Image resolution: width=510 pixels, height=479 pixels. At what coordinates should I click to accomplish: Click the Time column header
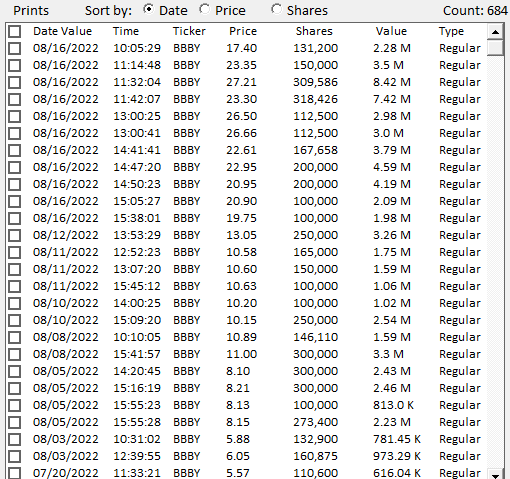126,31
